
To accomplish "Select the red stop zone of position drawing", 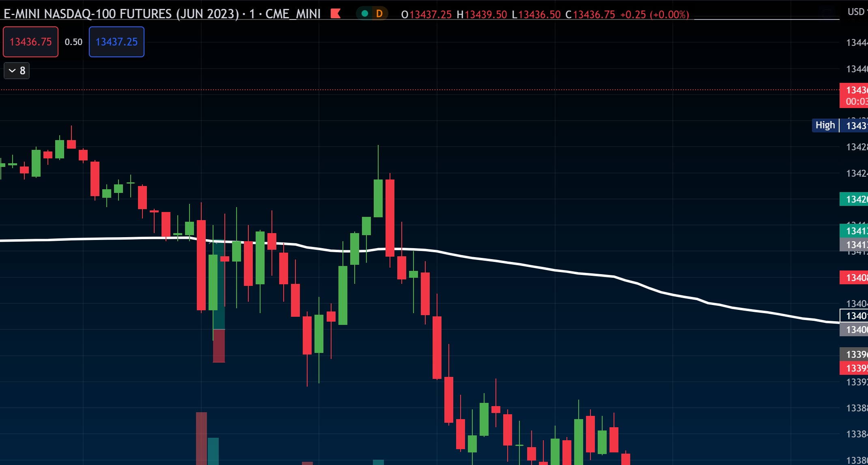I will (x=219, y=346).
